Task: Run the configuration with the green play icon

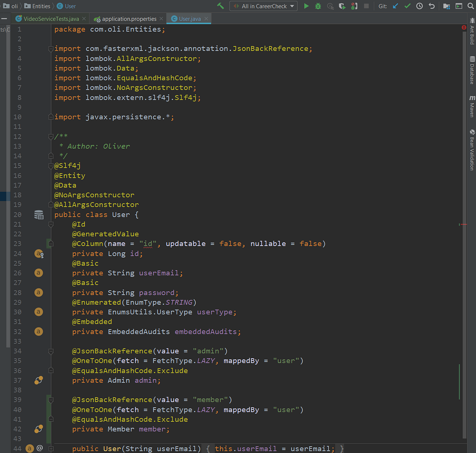Action: pos(306,6)
